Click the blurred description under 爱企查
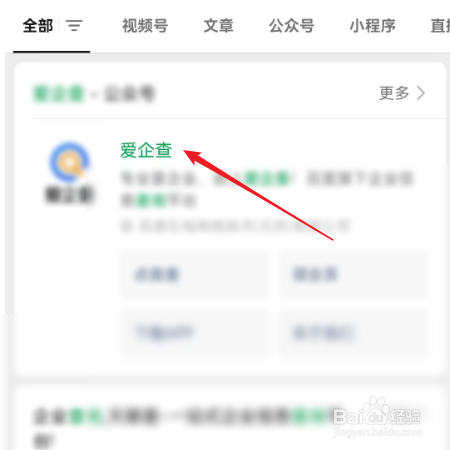The image size is (450, 450). pos(267,189)
